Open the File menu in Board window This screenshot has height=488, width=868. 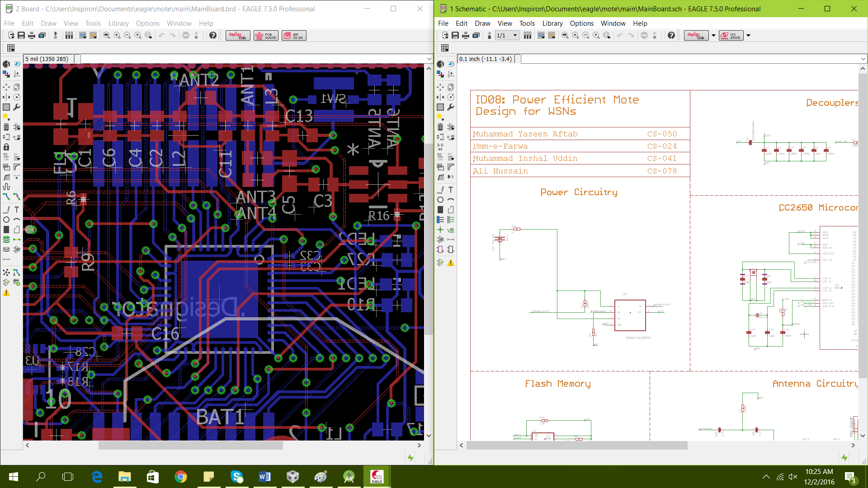[x=9, y=23]
